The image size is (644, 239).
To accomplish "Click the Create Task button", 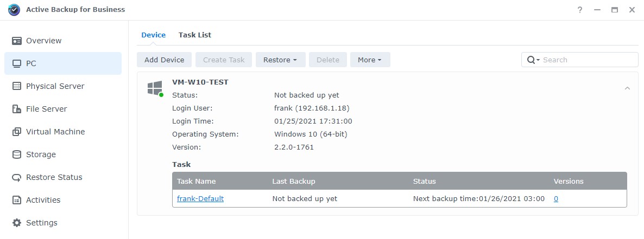I will [224, 60].
